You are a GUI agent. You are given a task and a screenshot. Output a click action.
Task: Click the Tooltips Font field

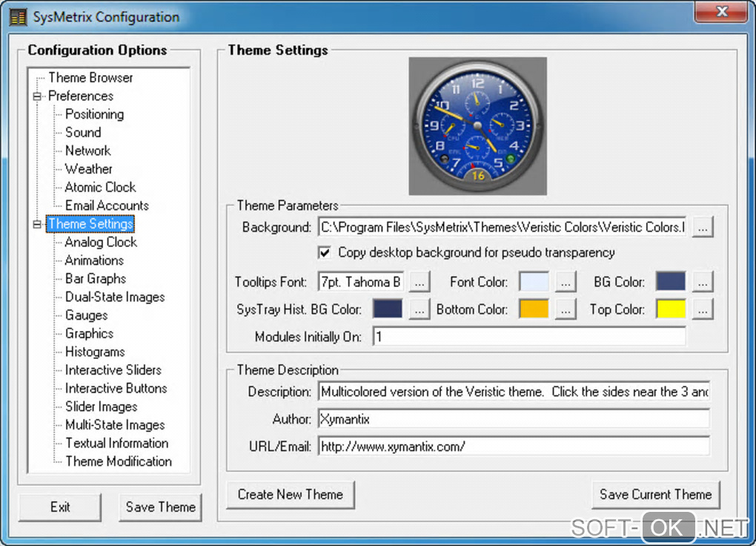(x=361, y=282)
